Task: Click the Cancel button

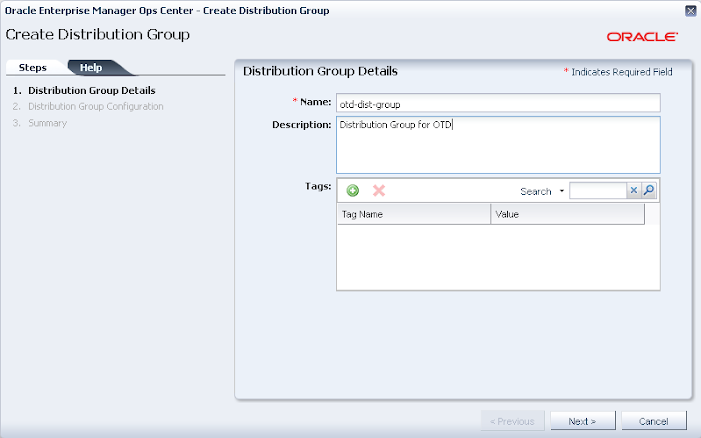Action: [x=654, y=421]
